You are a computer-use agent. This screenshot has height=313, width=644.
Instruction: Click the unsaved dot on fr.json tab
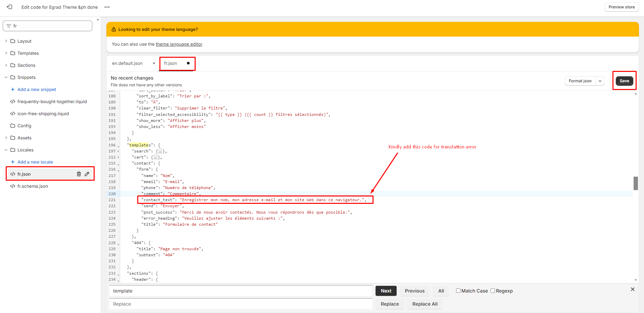tap(188, 63)
